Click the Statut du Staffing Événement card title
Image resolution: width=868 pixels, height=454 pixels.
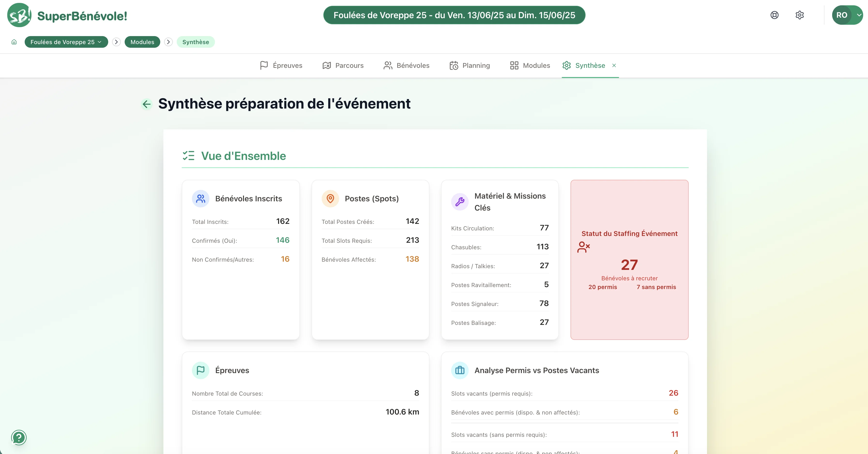point(629,233)
